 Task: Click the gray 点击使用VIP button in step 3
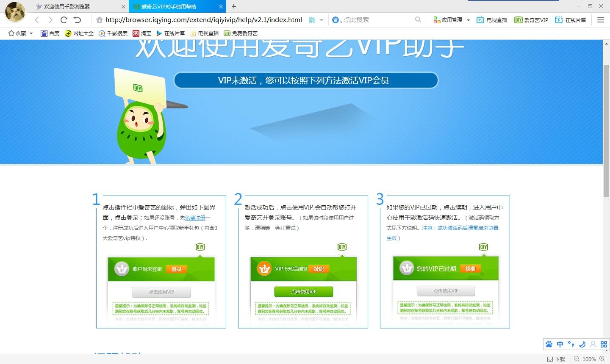tap(446, 291)
